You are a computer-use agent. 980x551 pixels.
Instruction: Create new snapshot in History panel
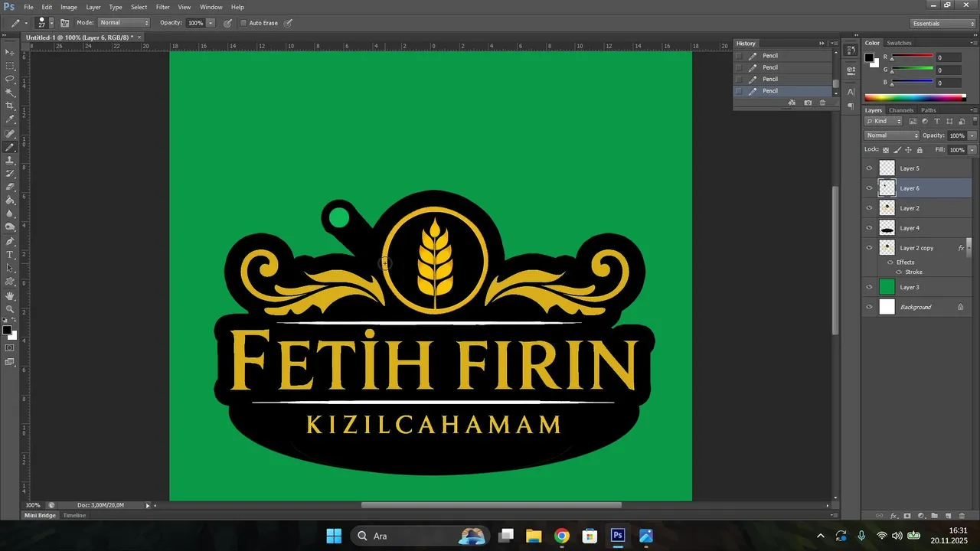(x=808, y=103)
